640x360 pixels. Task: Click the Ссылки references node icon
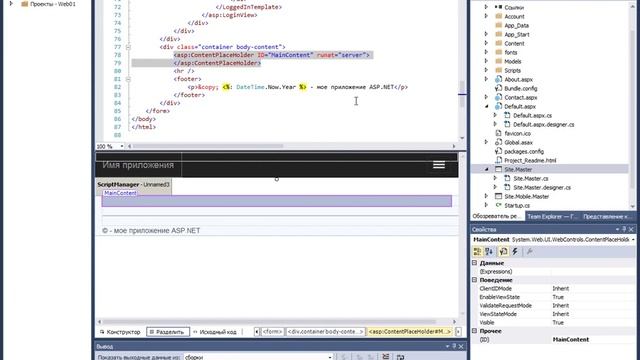(x=498, y=7)
